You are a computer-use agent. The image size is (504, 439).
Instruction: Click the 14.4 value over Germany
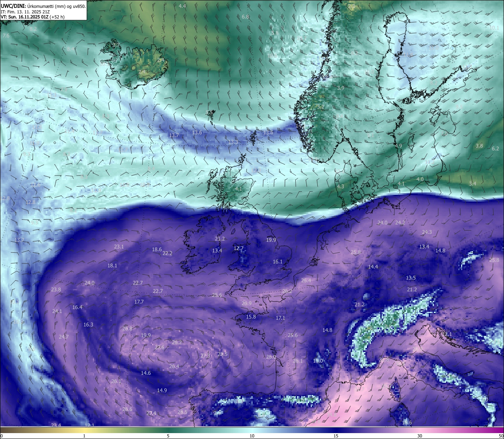373,267
